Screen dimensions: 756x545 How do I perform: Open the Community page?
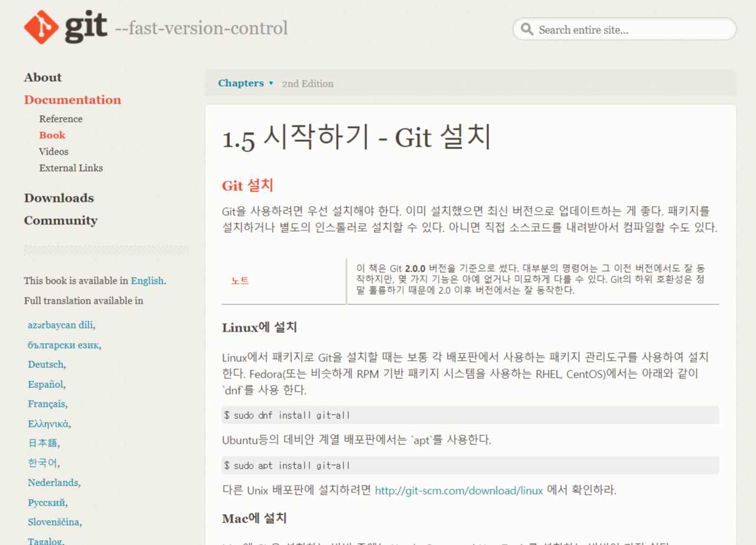pos(61,220)
